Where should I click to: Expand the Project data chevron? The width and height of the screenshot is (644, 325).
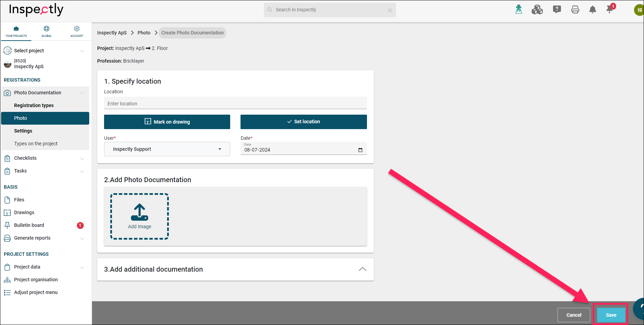pos(82,268)
